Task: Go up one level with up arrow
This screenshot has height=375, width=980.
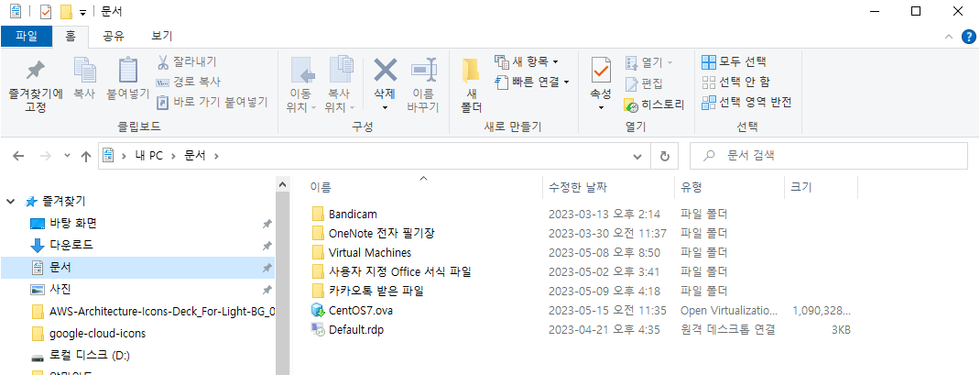Action: click(x=86, y=157)
